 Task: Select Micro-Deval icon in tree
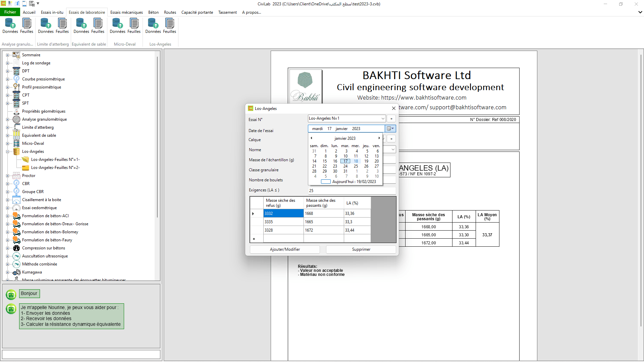coord(16,143)
